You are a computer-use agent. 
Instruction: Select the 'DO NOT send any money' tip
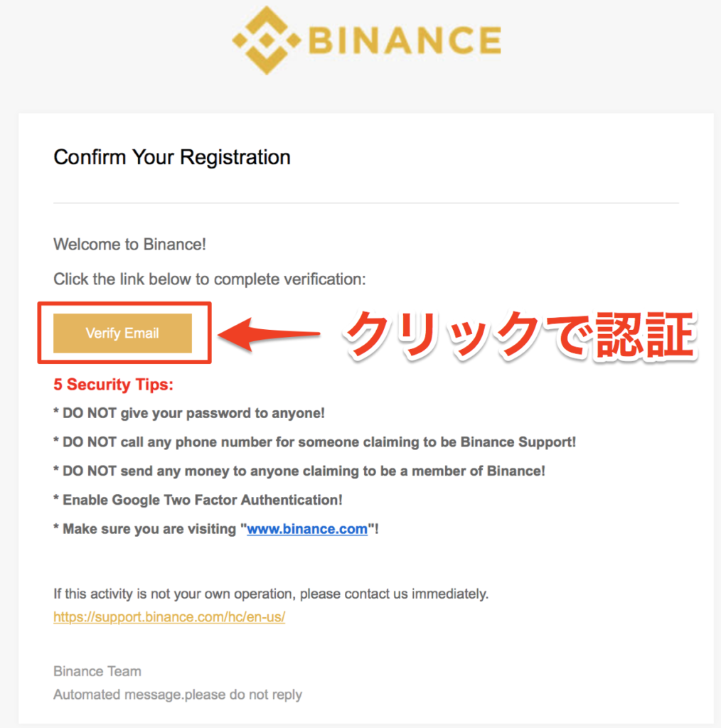[x=299, y=471]
